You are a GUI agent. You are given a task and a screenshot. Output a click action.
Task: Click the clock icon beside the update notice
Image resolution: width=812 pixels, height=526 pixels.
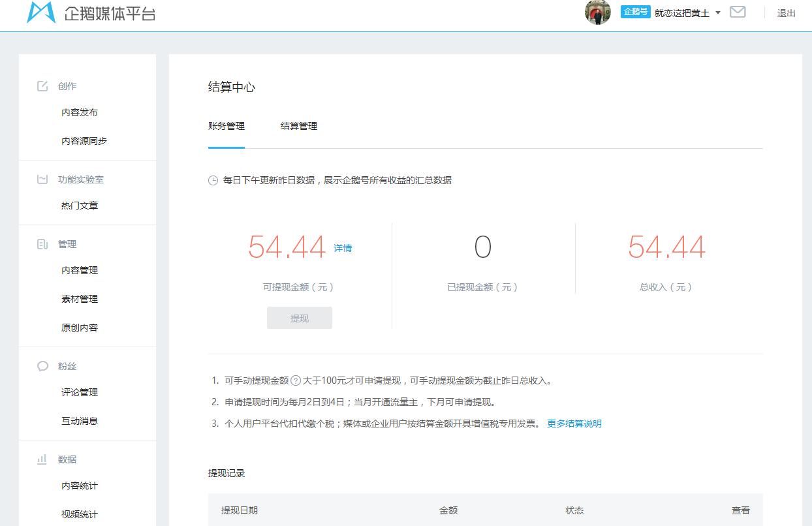click(x=211, y=180)
